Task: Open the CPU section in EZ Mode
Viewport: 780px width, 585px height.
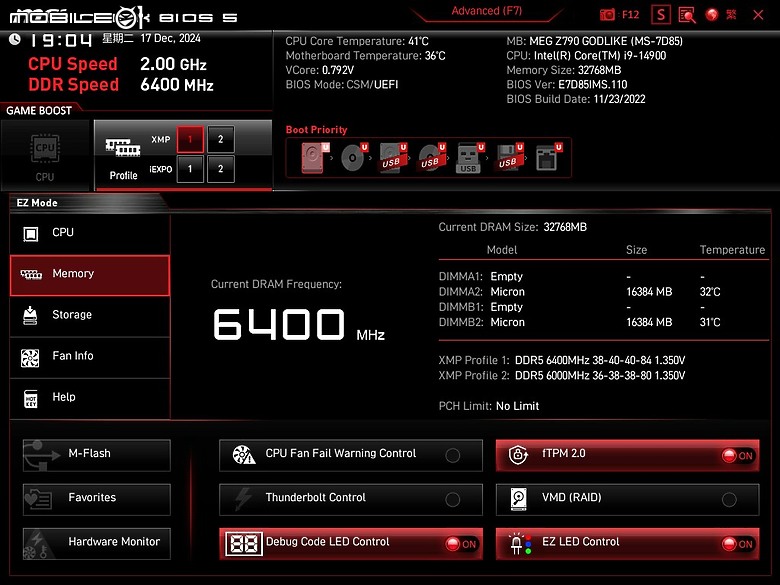Action: tap(90, 233)
